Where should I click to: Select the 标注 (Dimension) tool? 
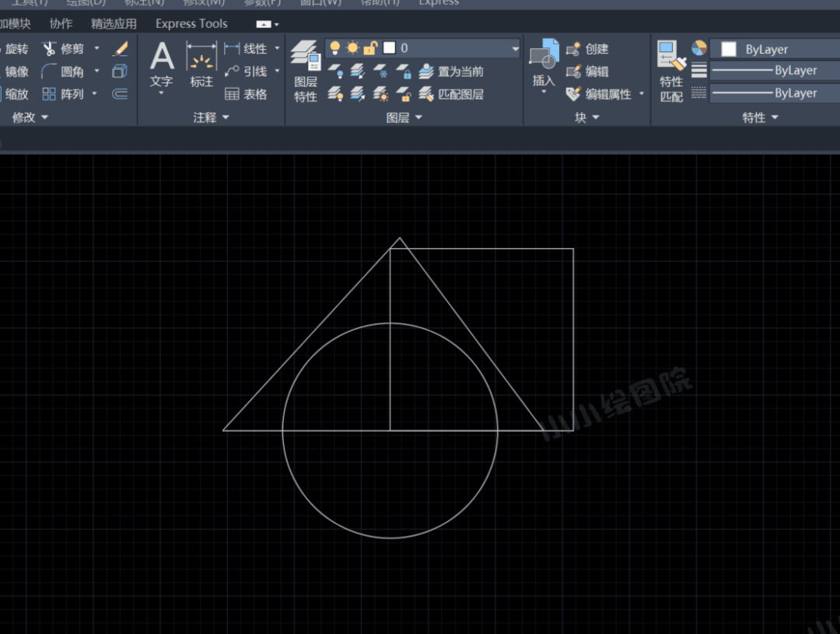click(x=201, y=65)
